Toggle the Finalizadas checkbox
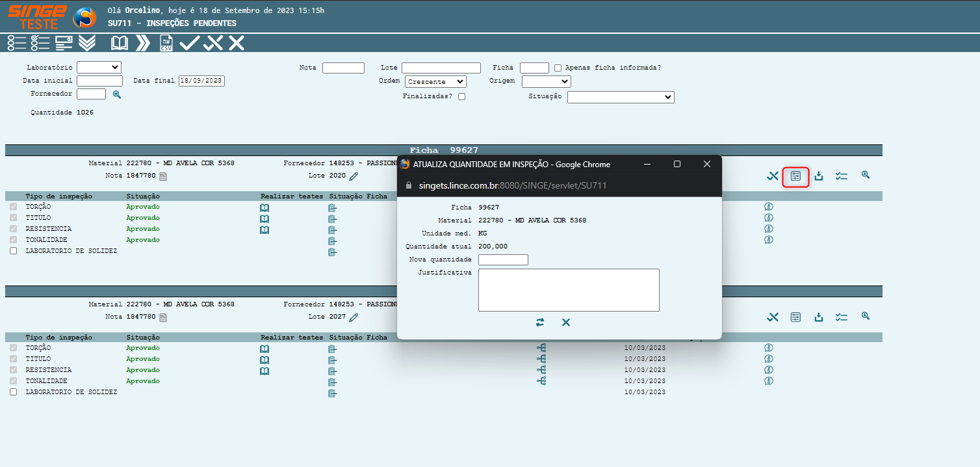The image size is (980, 467). click(461, 97)
